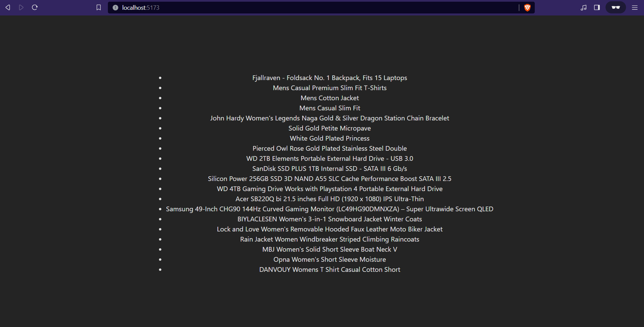Select 'Samsung 49-Inch CHG90' monitor item

click(330, 209)
